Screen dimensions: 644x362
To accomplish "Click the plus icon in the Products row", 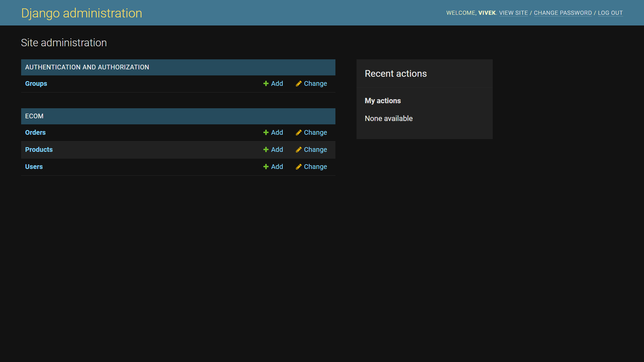I will click(266, 149).
